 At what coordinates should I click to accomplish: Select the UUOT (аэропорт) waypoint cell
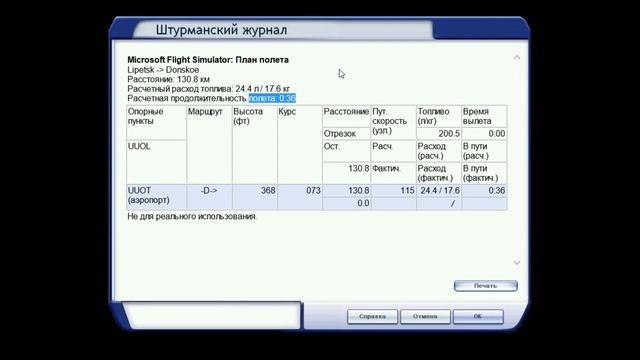point(156,197)
